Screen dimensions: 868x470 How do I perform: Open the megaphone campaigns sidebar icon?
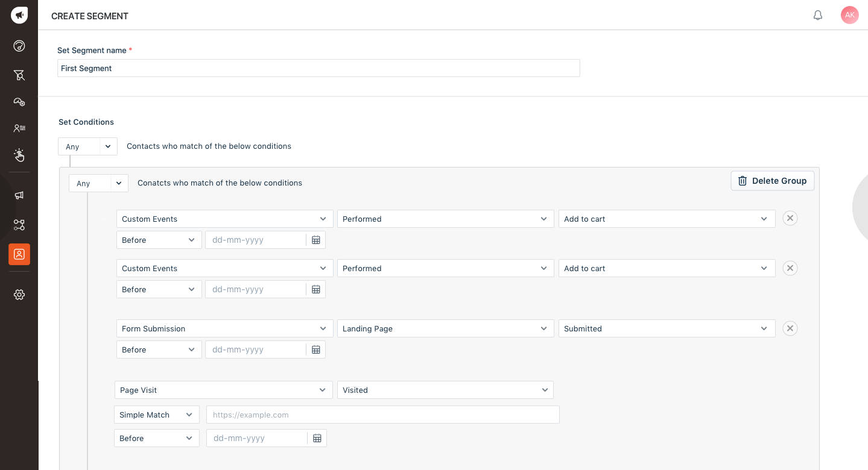pyautogui.click(x=19, y=195)
